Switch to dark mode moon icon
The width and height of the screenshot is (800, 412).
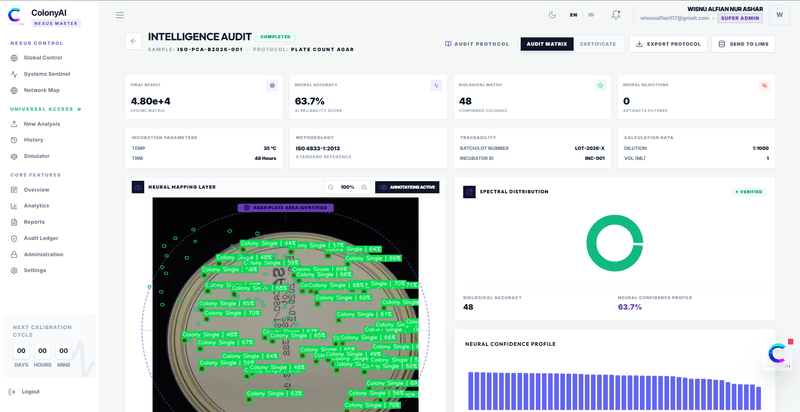pos(552,15)
